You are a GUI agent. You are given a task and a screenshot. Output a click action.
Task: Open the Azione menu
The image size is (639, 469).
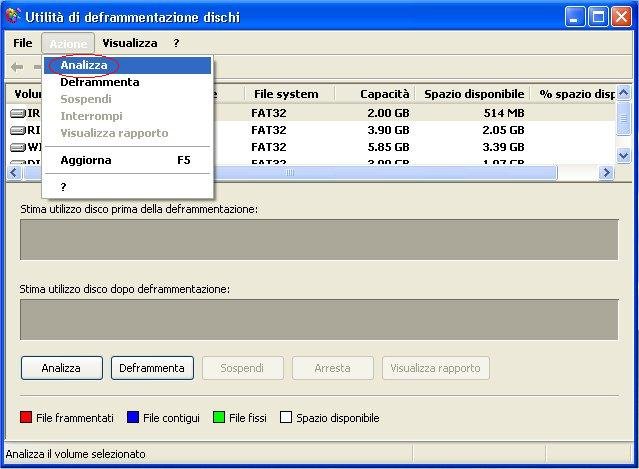point(68,43)
